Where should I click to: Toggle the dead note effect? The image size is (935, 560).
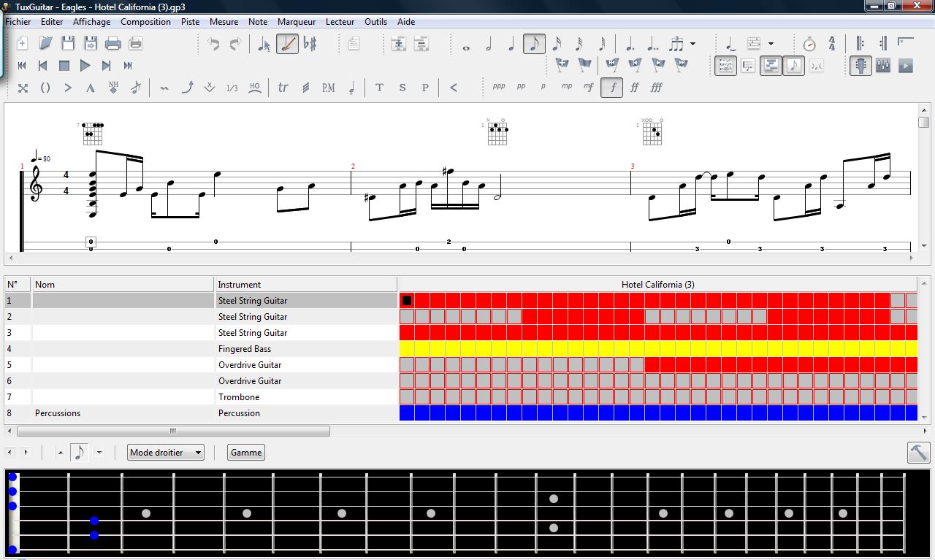(23, 88)
